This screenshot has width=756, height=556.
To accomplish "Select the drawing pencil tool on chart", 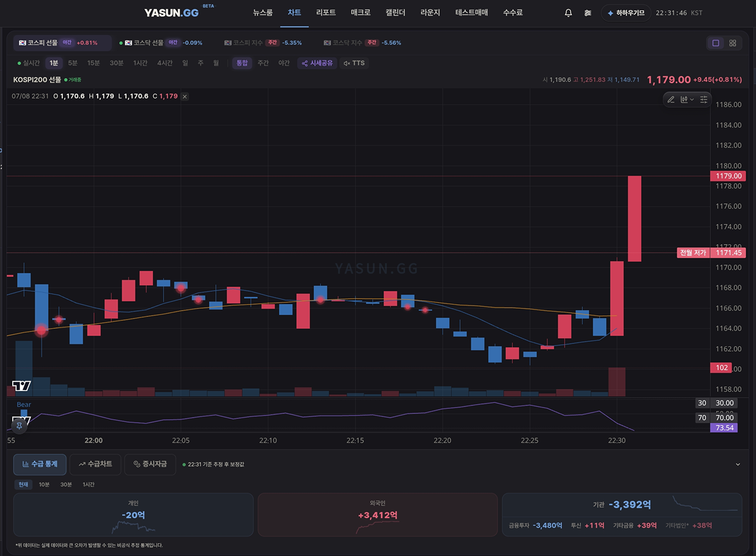I will pos(671,99).
